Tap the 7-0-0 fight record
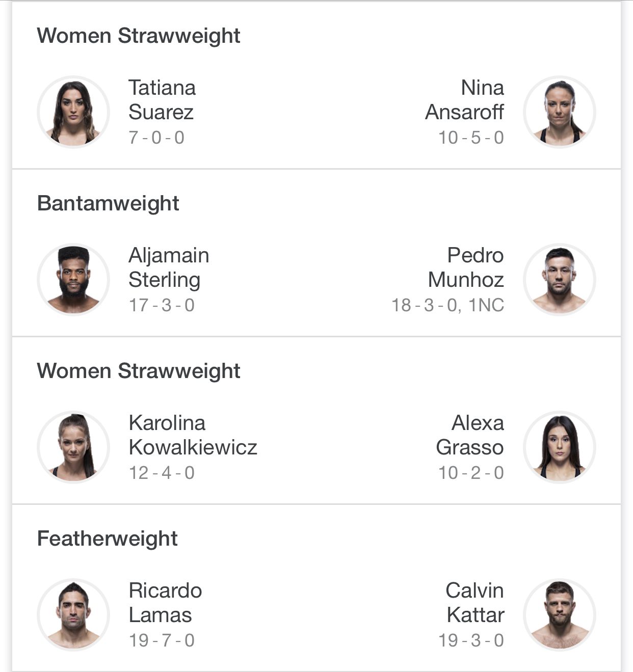Screen dimensions: 633x672 pos(156,138)
